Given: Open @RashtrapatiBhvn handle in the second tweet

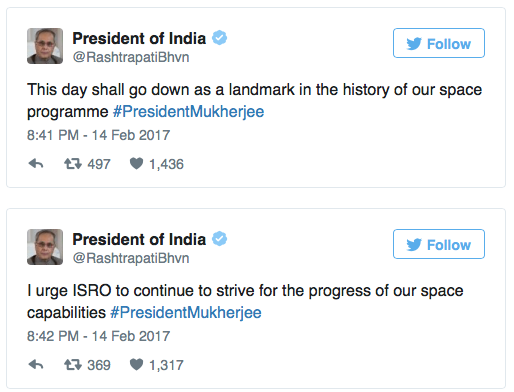Looking at the screenshot, I should 131,258.
